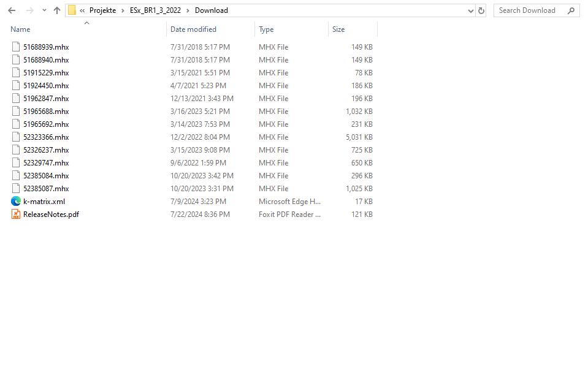Click date 7/22/2024 8:36 PM
588x372 pixels.
[x=200, y=214]
